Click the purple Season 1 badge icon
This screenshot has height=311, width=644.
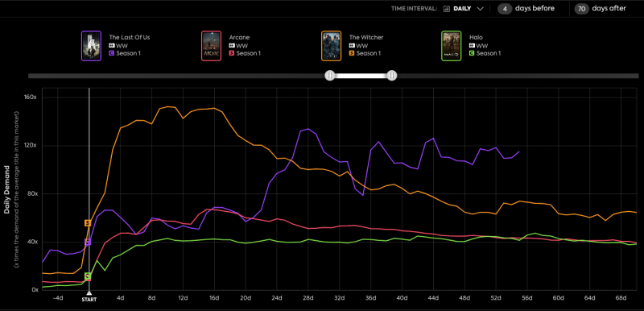tap(111, 53)
